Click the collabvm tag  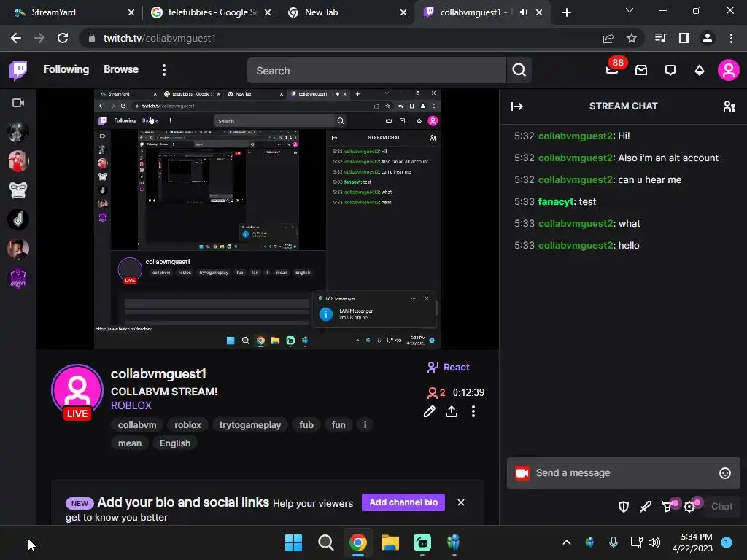point(137,425)
